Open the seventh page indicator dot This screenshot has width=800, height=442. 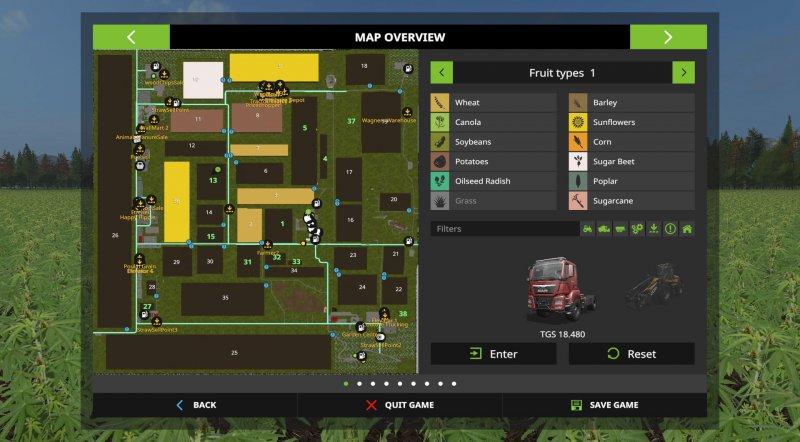427,384
